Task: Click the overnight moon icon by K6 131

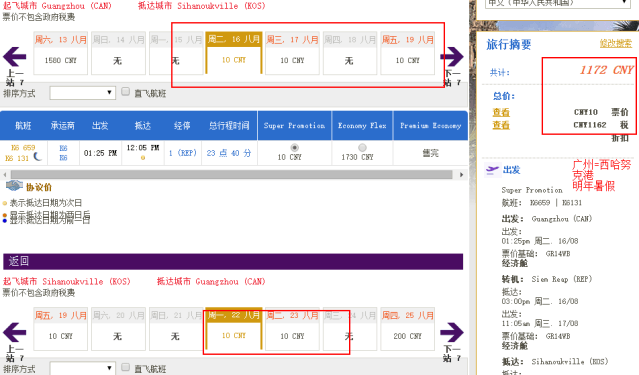Action: click(x=37, y=157)
